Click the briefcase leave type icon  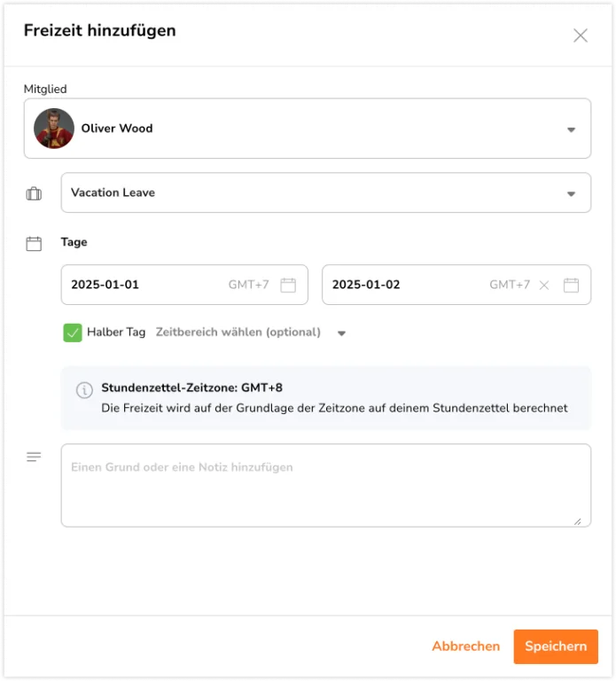tap(34, 193)
